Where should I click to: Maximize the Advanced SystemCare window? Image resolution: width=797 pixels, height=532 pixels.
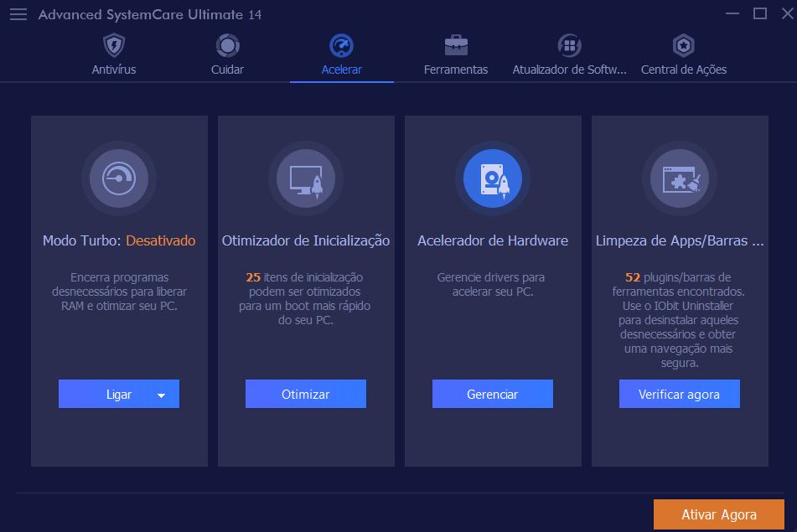coord(759,13)
